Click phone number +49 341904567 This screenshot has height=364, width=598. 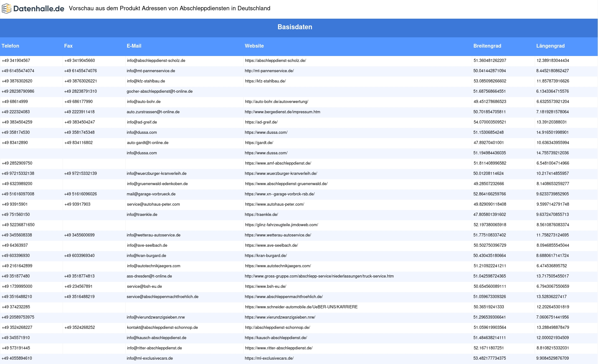click(x=16, y=61)
